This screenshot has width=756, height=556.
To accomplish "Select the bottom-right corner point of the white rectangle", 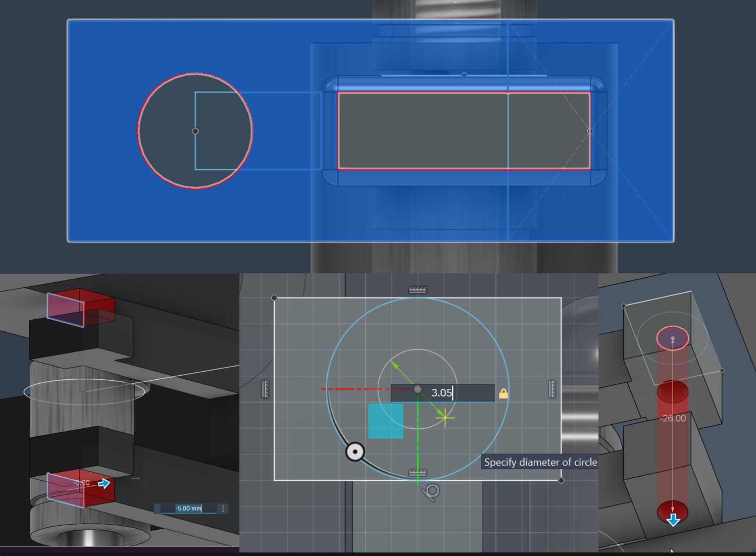I will point(561,480).
